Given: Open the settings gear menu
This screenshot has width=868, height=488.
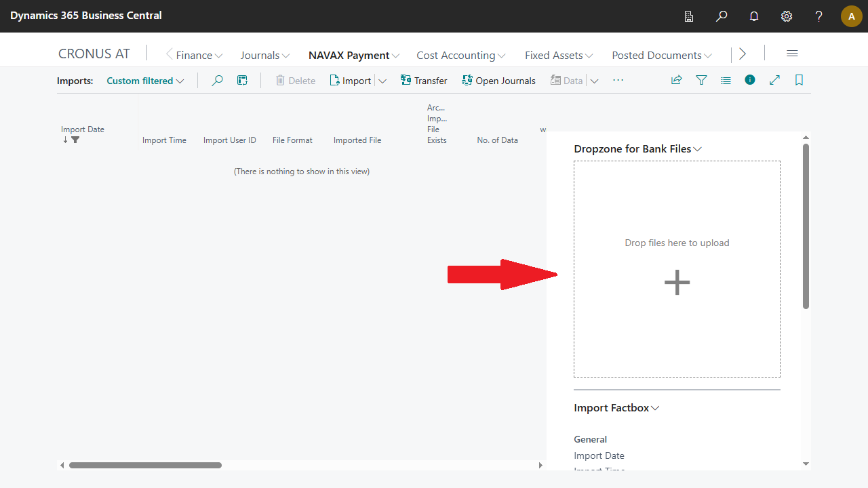Looking at the screenshot, I should coord(787,16).
